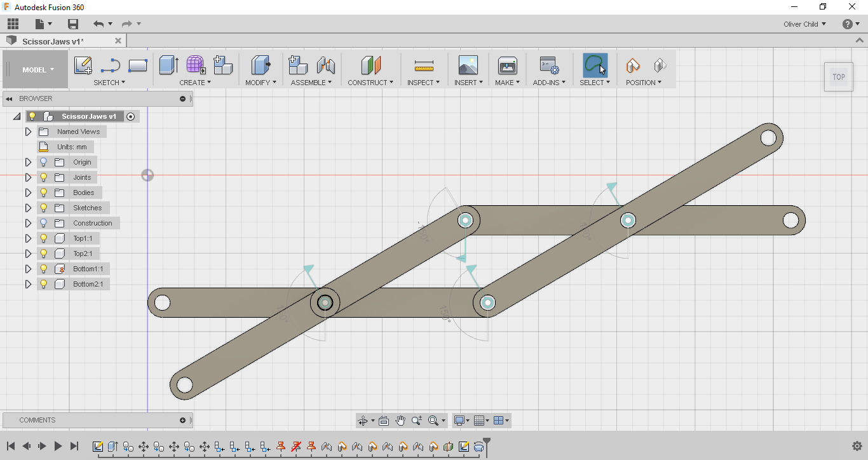Click the Insert image icon
868x460 pixels.
tap(468, 65)
